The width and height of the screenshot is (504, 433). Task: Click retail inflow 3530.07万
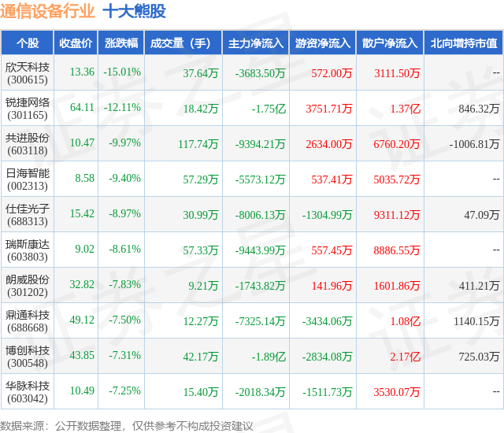[x=397, y=392]
